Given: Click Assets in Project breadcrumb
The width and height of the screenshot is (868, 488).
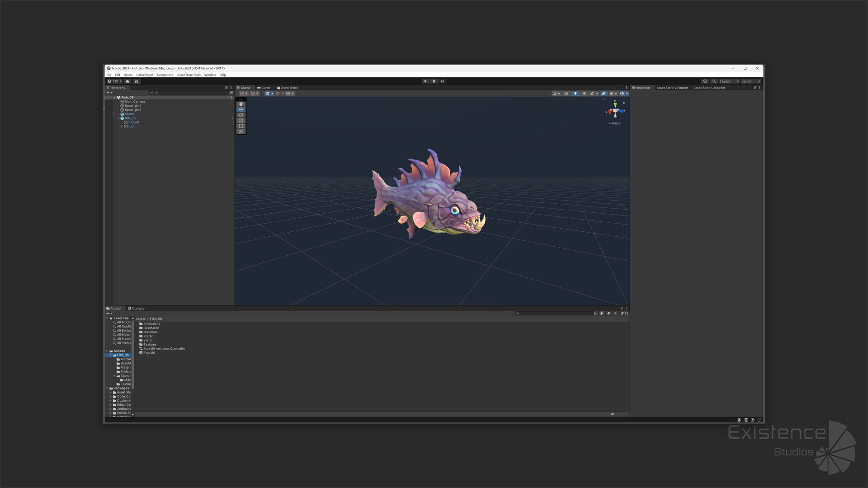Looking at the screenshot, I should [x=141, y=319].
